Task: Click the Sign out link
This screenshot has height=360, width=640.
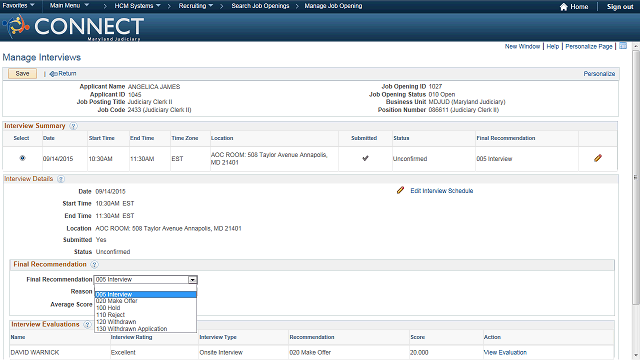Action: pos(620,7)
